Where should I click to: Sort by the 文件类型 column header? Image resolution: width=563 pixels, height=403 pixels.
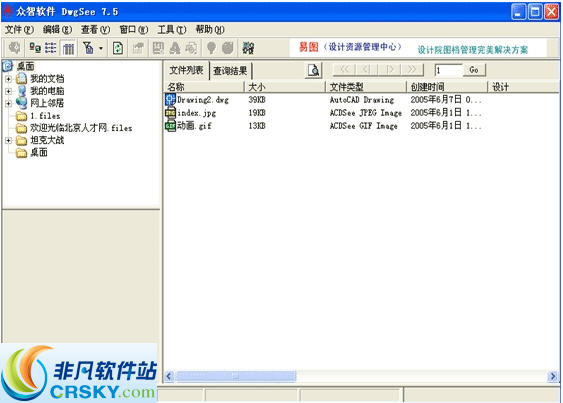tap(366, 87)
